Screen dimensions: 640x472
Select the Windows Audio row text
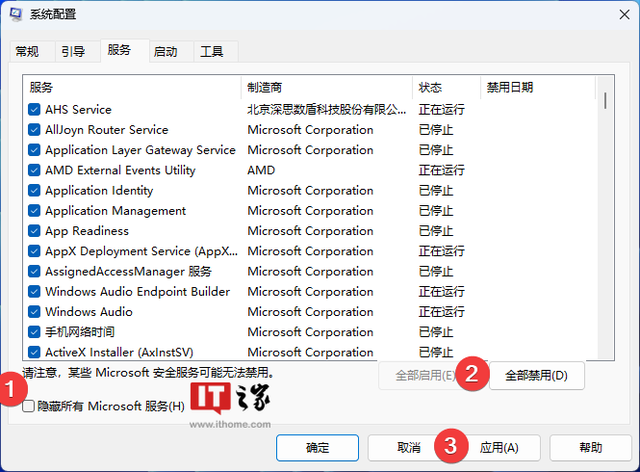(89, 312)
